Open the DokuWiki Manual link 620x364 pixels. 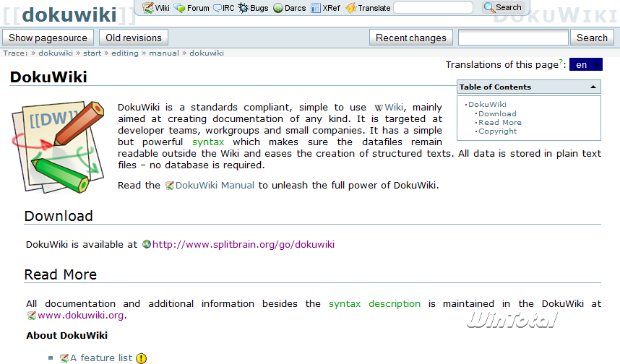[x=210, y=186]
